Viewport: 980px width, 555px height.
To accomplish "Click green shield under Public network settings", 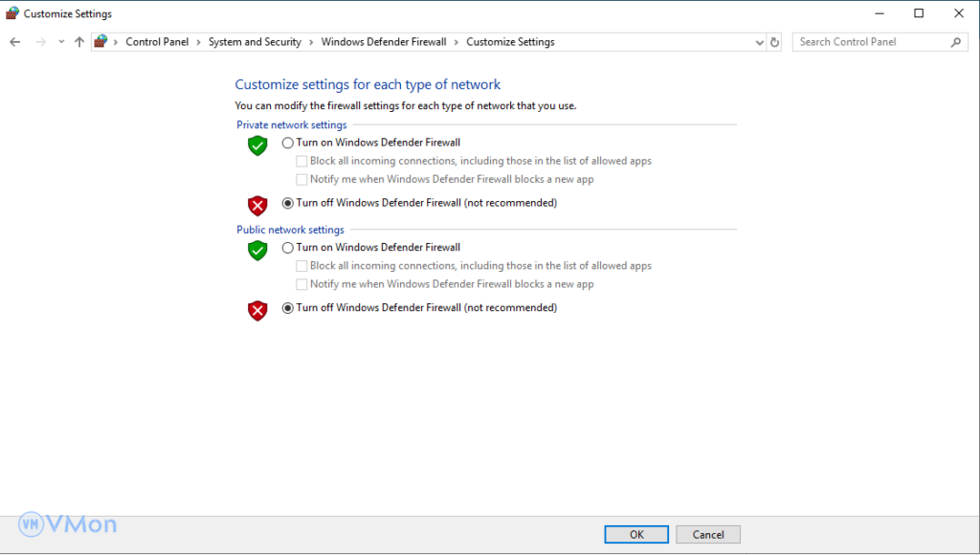I will pos(257,251).
